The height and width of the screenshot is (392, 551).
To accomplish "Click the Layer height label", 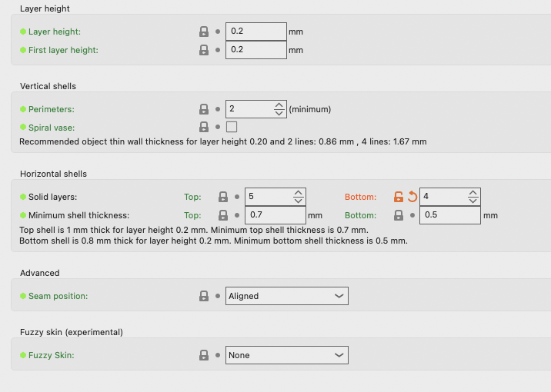I will tap(54, 32).
